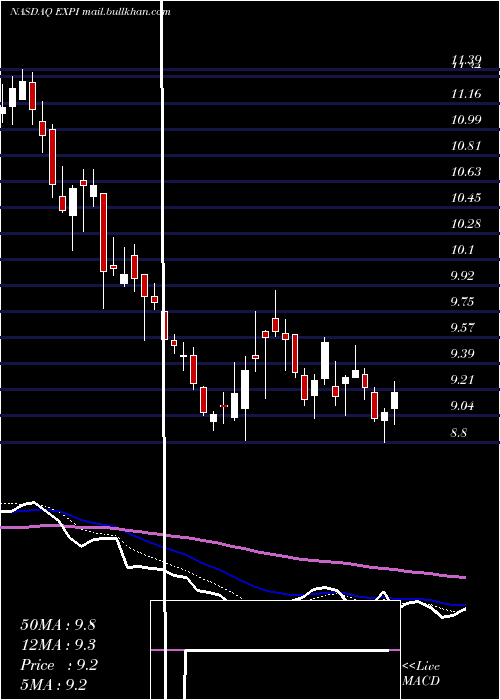Click the 12MA : 9.3 readout
Screen dimensions: 500x700
(58, 645)
